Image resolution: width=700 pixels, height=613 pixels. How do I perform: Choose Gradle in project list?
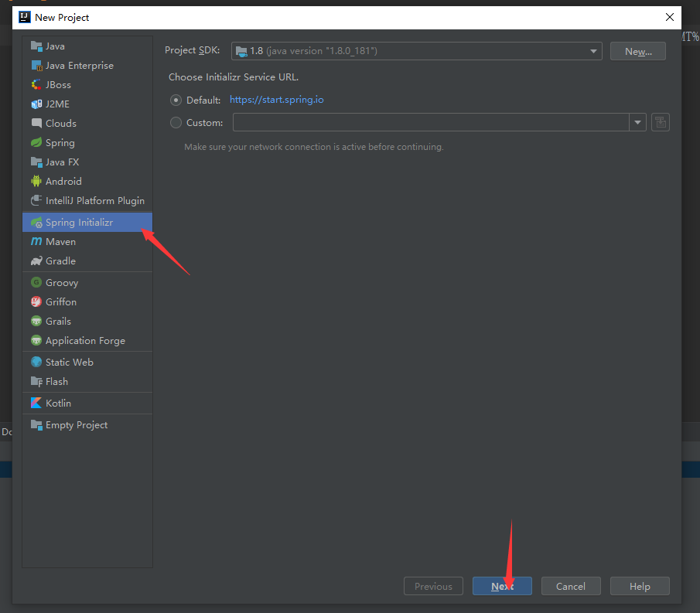(87, 261)
